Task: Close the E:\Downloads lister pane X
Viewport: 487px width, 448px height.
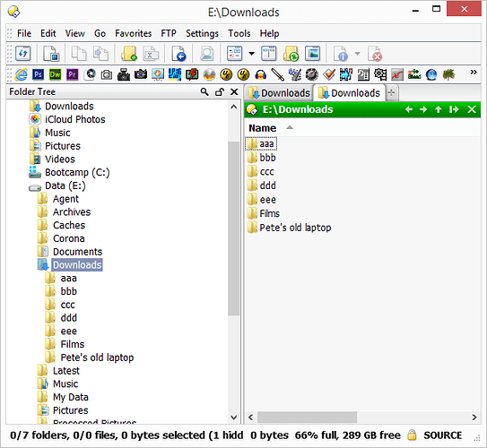Action: [x=472, y=109]
